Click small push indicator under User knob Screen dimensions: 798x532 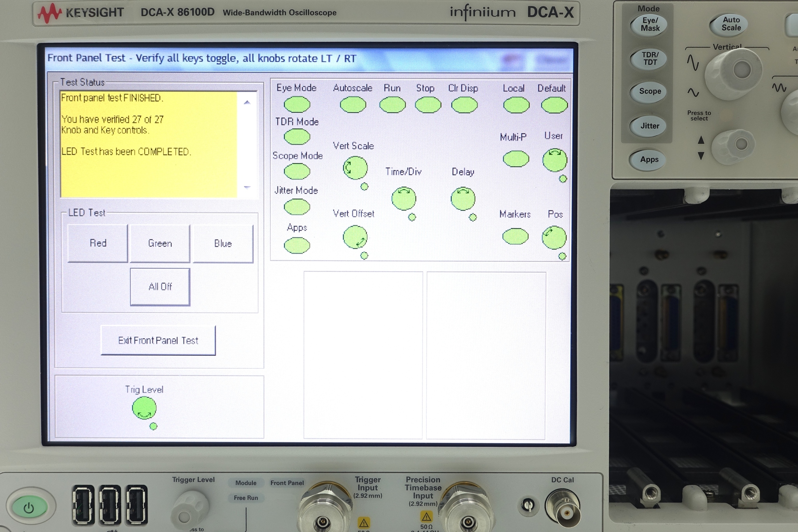tap(563, 179)
